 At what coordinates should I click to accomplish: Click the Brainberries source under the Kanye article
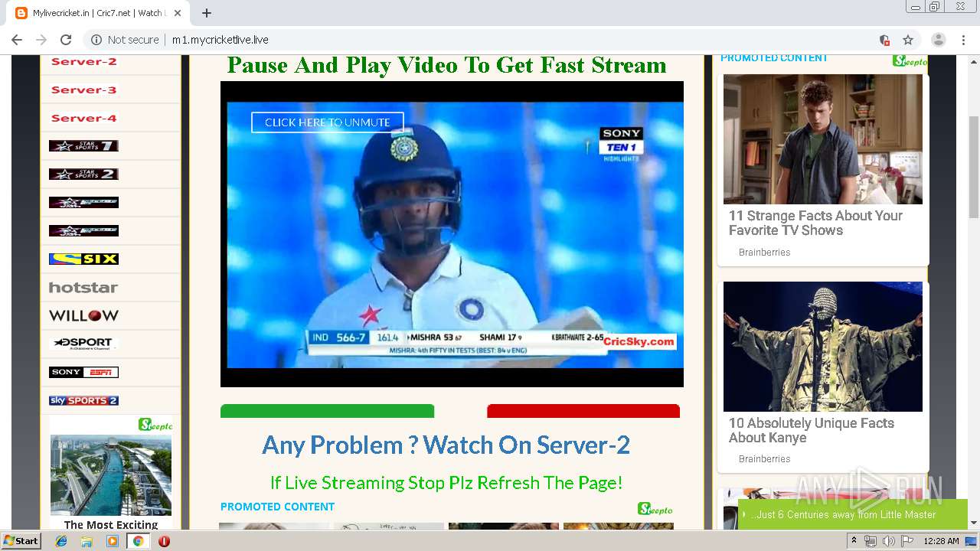tap(764, 459)
